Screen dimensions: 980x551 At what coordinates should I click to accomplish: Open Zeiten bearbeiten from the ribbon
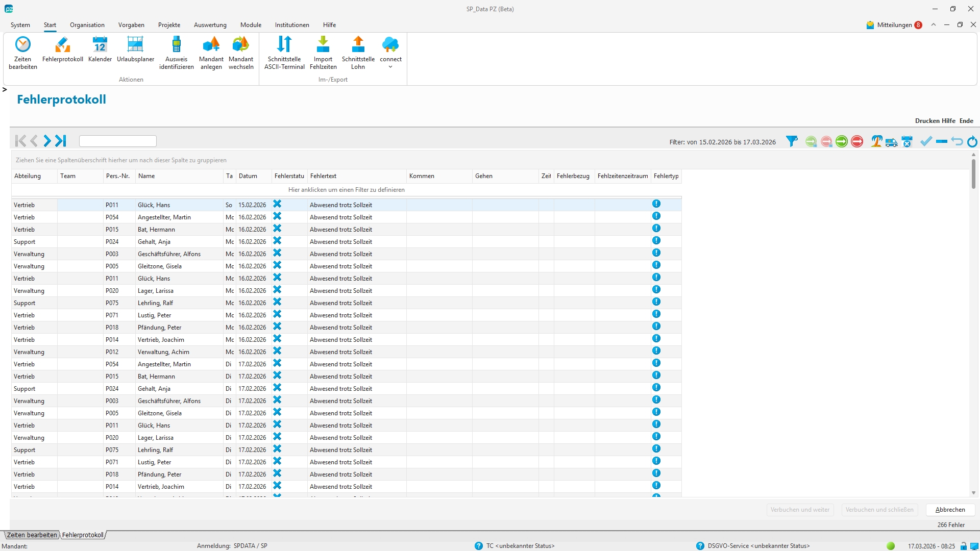point(23,52)
